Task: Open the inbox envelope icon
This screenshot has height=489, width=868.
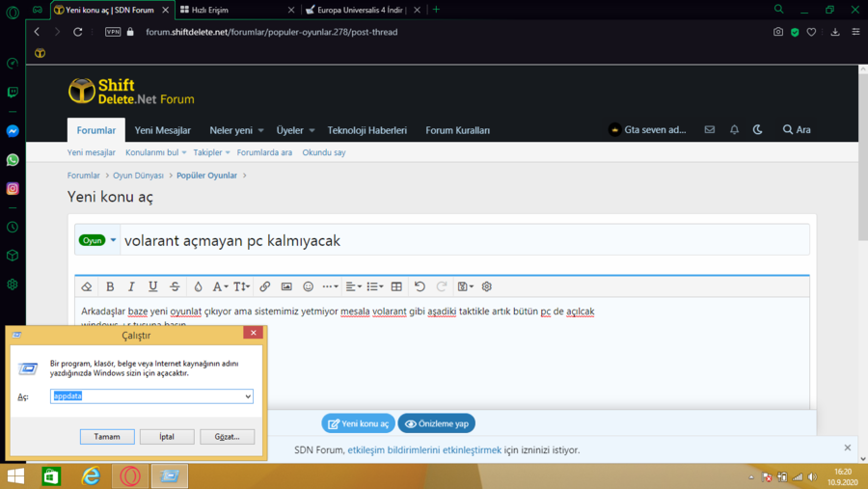Action: [709, 129]
